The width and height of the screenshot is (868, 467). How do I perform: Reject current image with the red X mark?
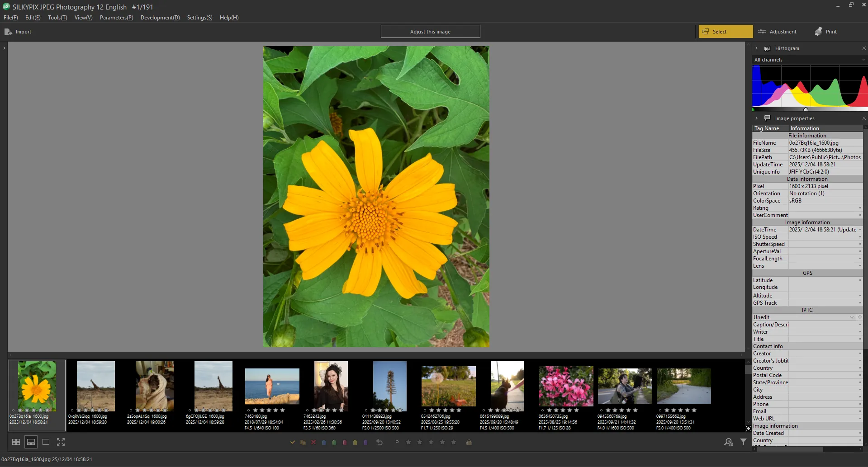tap(313, 442)
